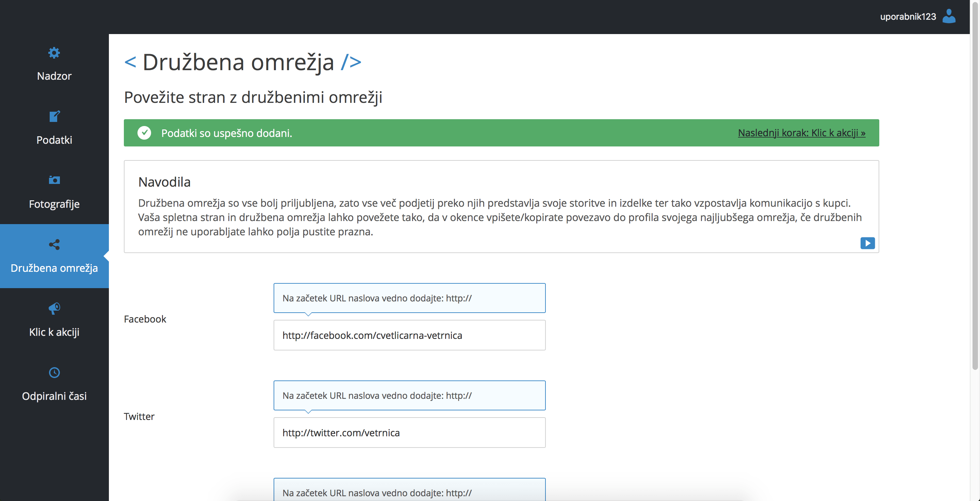The width and height of the screenshot is (980, 501).
Task: Click the Navodila heading
Action: click(164, 182)
